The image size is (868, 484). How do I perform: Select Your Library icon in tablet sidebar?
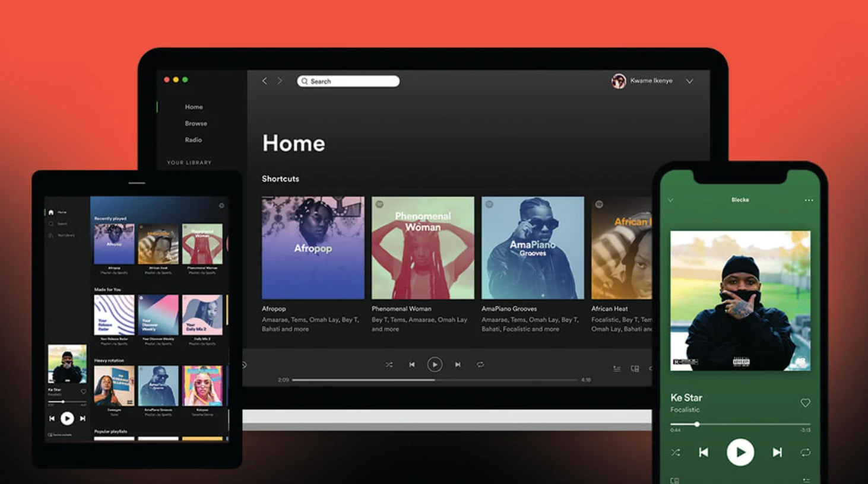(x=51, y=235)
